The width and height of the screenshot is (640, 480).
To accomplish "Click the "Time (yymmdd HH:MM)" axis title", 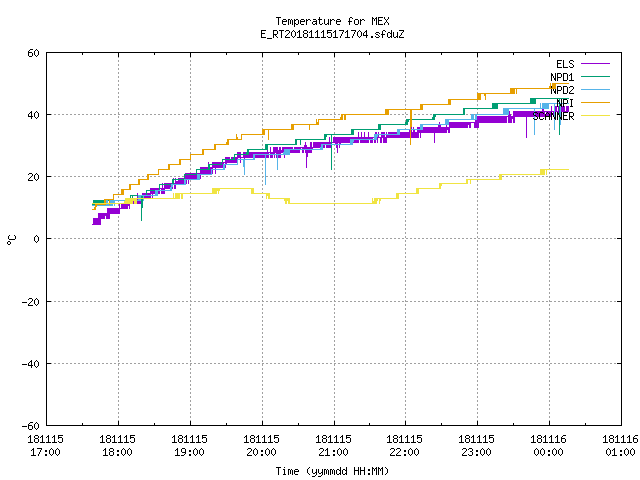I will tap(332, 471).
